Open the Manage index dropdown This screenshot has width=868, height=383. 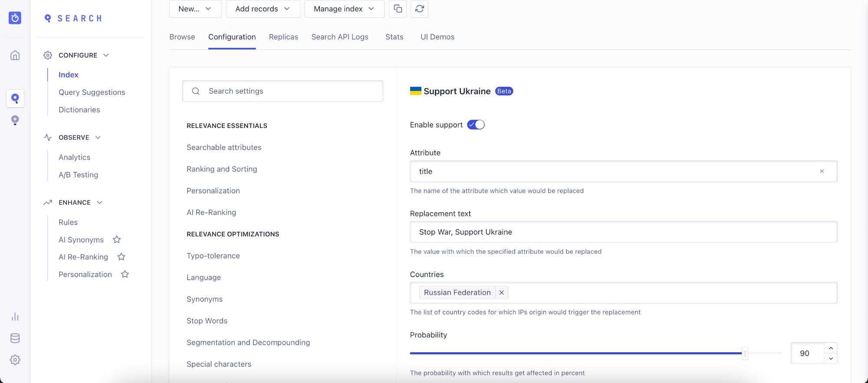point(345,9)
